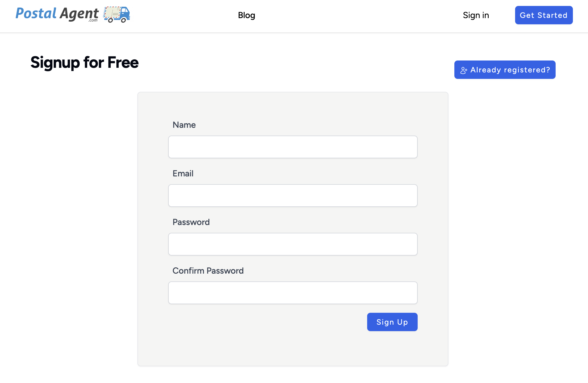Click the word Agent in the logo

(x=79, y=14)
